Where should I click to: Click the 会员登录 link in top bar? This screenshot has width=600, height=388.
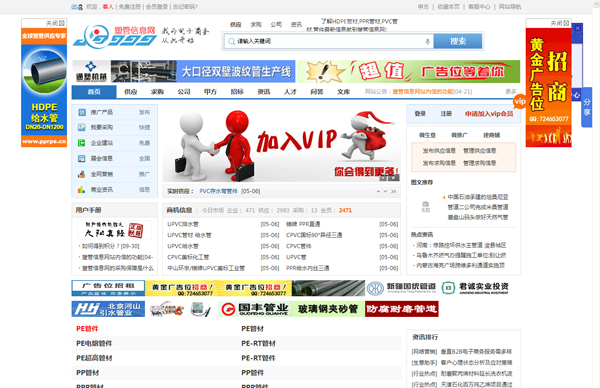157,7
